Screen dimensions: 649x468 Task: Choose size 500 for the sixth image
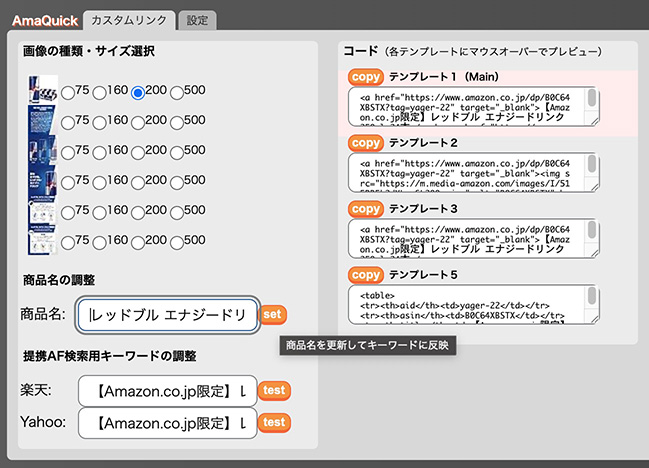click(x=177, y=243)
